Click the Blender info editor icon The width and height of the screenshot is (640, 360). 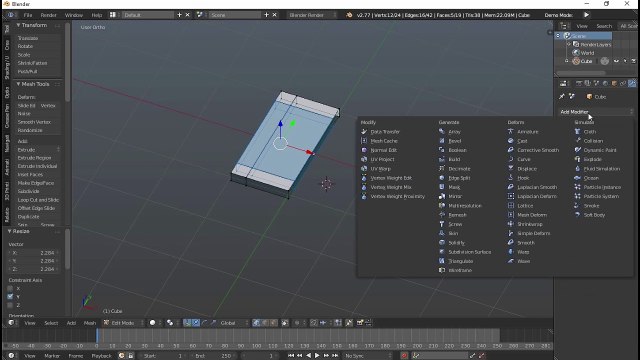11,15
